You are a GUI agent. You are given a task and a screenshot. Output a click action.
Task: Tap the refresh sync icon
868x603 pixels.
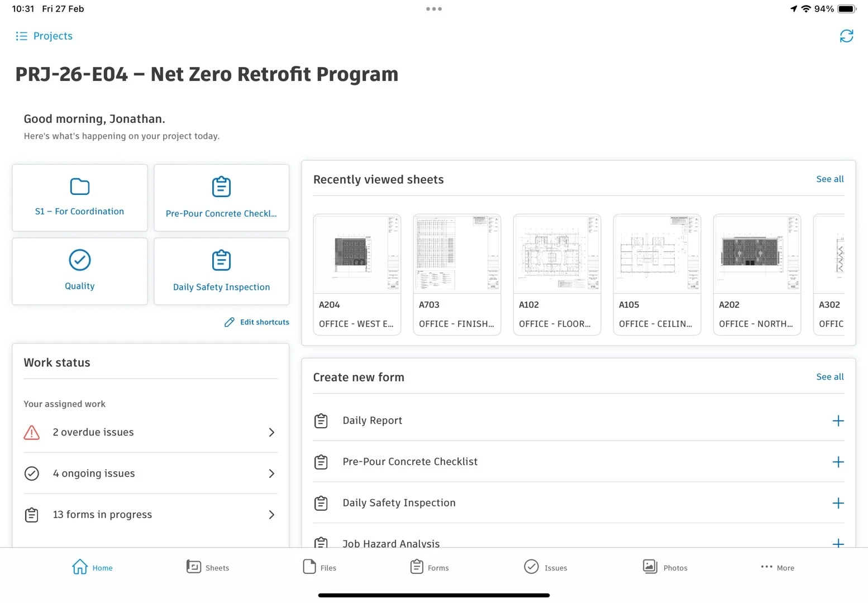[x=846, y=36]
